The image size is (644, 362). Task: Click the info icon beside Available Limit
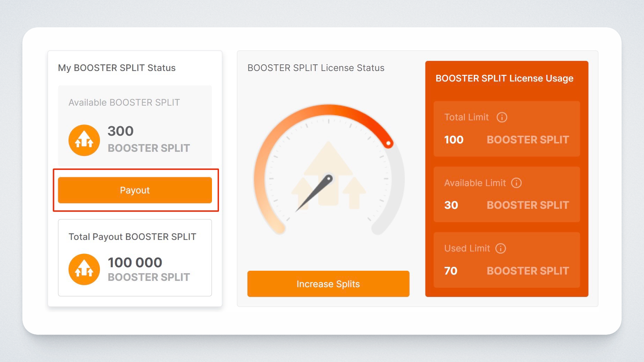pyautogui.click(x=516, y=183)
